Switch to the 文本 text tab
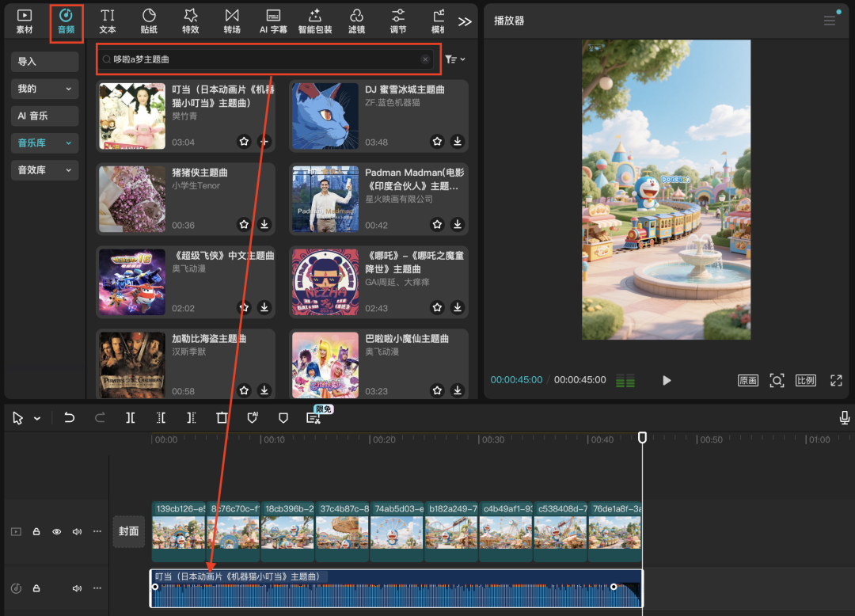The image size is (855, 616). pyautogui.click(x=108, y=21)
